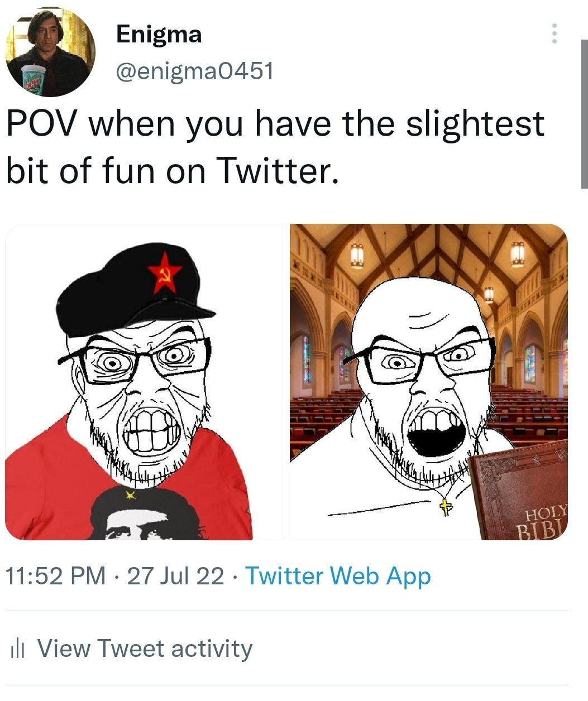
Task: Open the display name Enigma
Action: pyautogui.click(x=159, y=35)
